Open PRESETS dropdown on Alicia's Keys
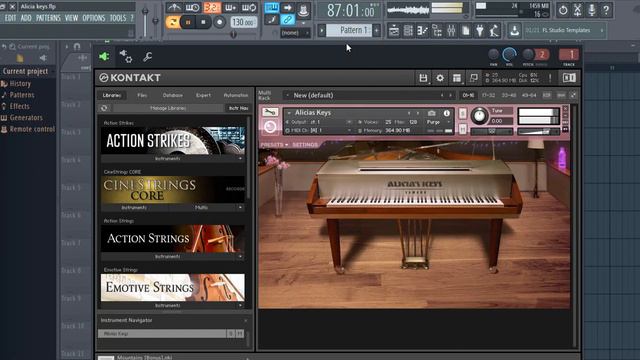Image resolution: width=640 pixels, height=360 pixels. click(274, 144)
